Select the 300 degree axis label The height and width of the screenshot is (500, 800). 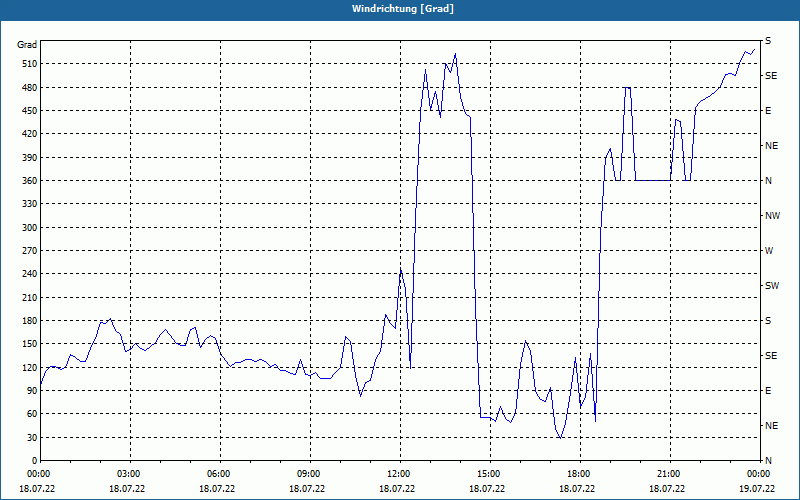point(30,228)
